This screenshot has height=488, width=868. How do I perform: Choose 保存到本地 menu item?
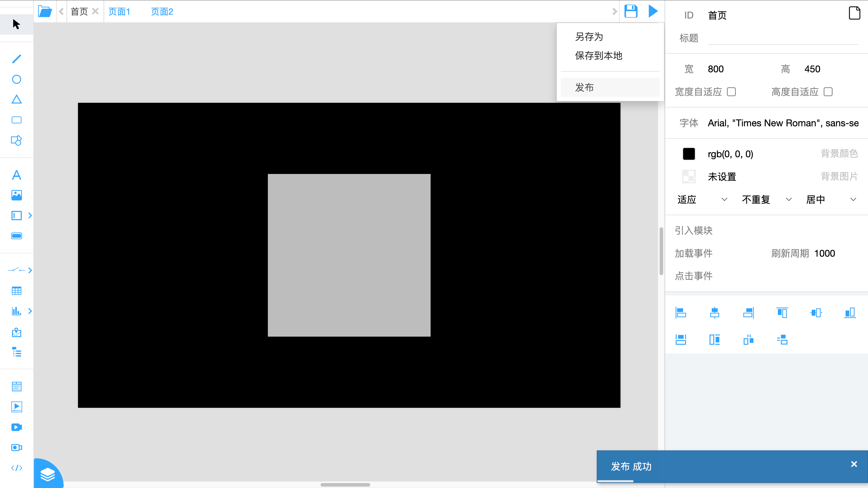click(598, 56)
